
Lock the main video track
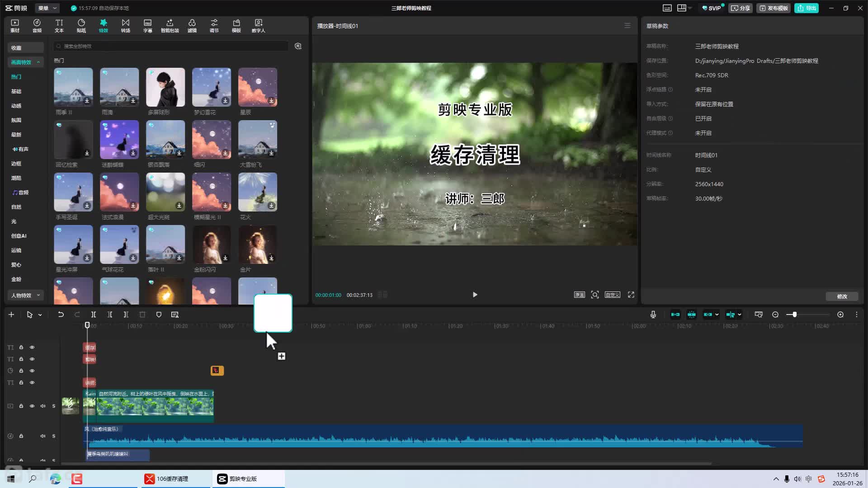[x=21, y=406]
